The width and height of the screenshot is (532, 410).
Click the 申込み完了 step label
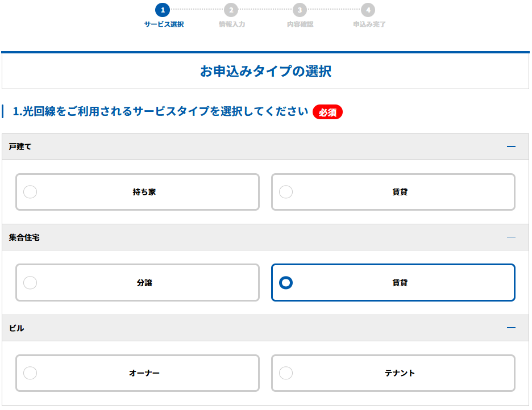(x=369, y=24)
